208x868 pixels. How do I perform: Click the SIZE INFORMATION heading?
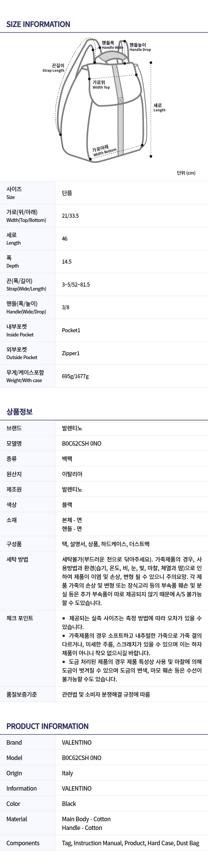38,24
